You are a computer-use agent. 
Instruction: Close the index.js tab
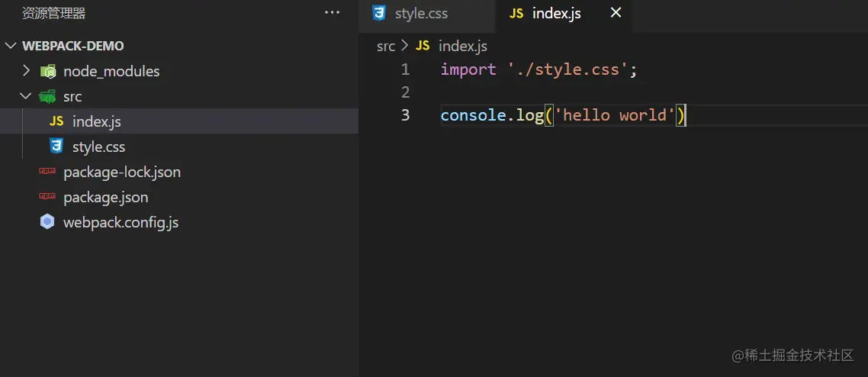point(616,13)
